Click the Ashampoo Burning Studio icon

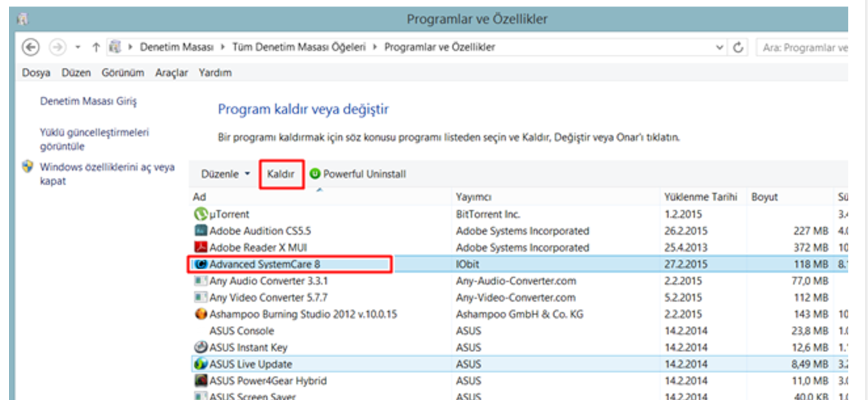201,314
